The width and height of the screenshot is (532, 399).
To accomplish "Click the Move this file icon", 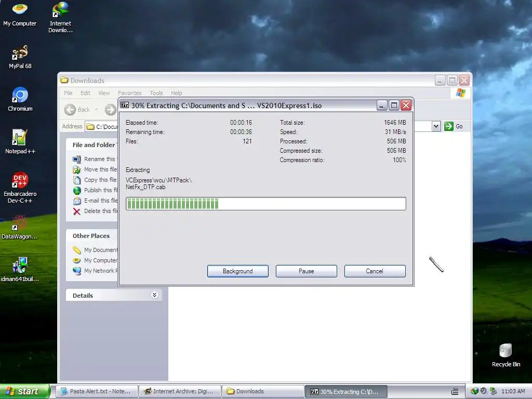I will [x=77, y=169].
